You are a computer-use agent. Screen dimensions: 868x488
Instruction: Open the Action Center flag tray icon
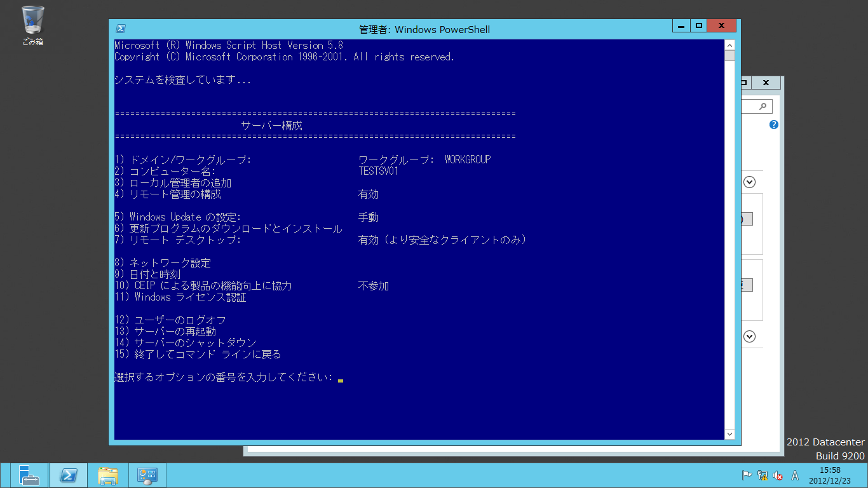(x=748, y=475)
